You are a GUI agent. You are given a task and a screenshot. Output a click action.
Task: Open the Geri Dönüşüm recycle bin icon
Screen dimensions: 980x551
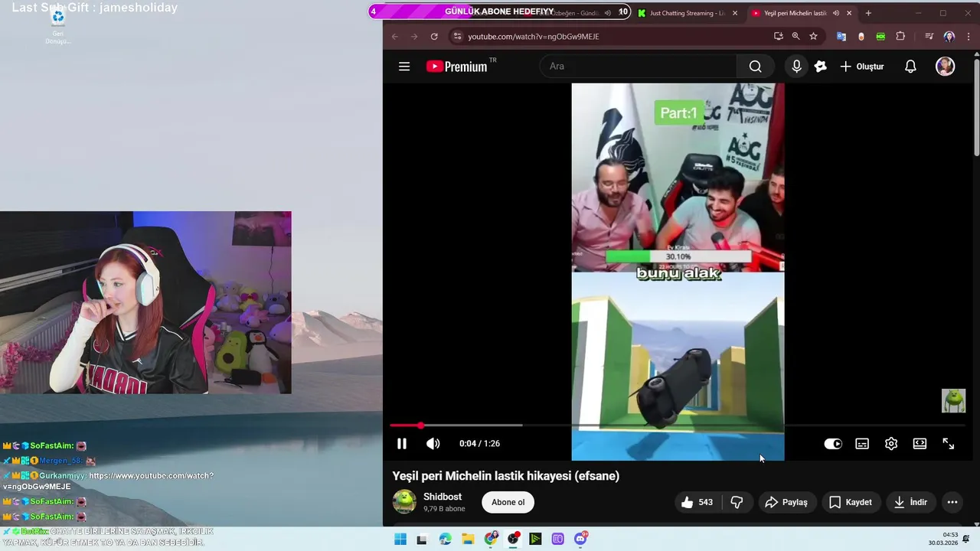[x=57, y=26]
